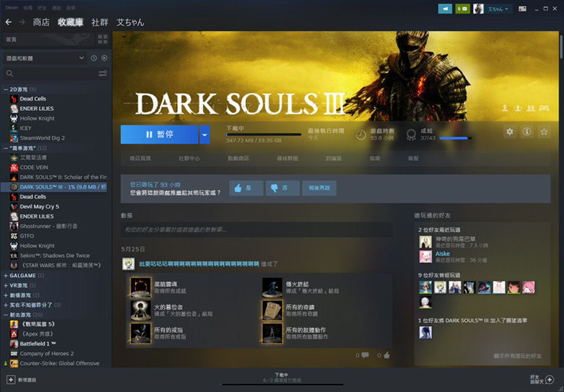Open 社群中心 community hub link
This screenshot has height=392, width=564.
point(189,158)
